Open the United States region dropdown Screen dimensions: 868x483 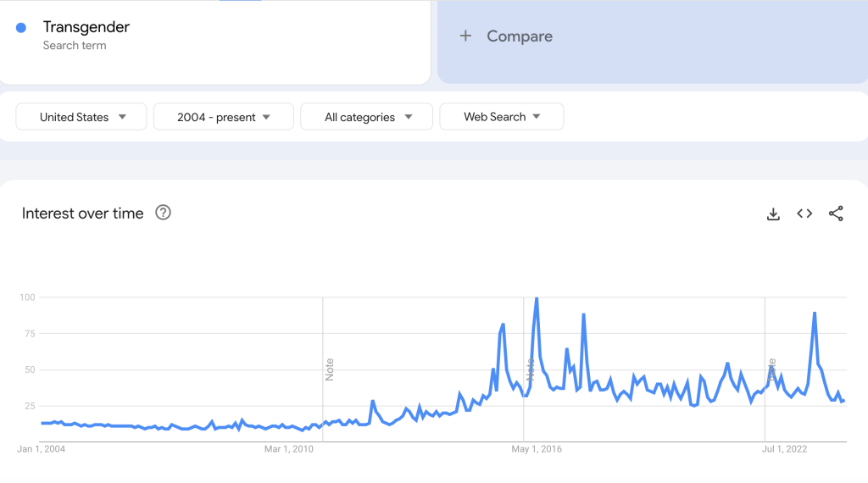(x=81, y=117)
